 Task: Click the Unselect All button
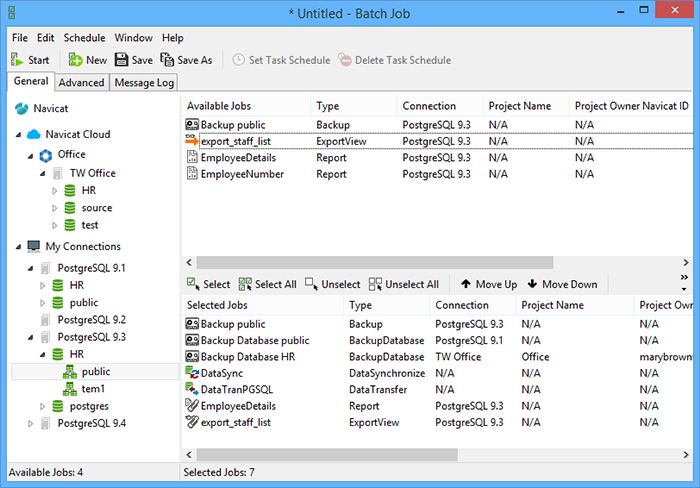[x=404, y=284]
